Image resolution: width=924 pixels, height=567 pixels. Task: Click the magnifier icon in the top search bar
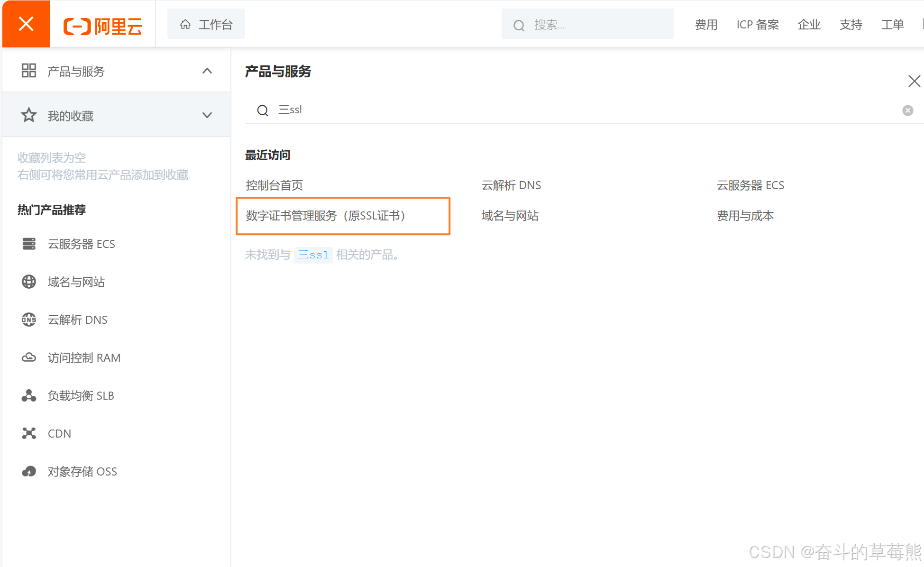pos(519,25)
